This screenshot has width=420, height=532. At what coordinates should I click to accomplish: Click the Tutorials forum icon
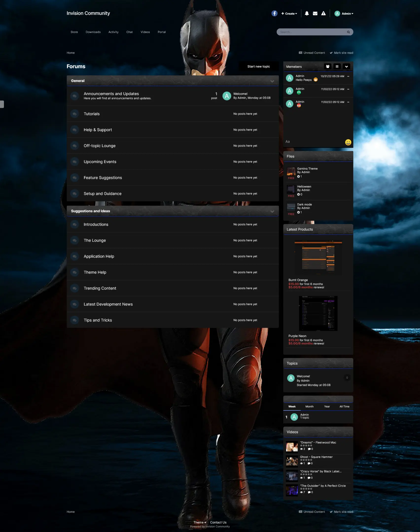coord(74,114)
